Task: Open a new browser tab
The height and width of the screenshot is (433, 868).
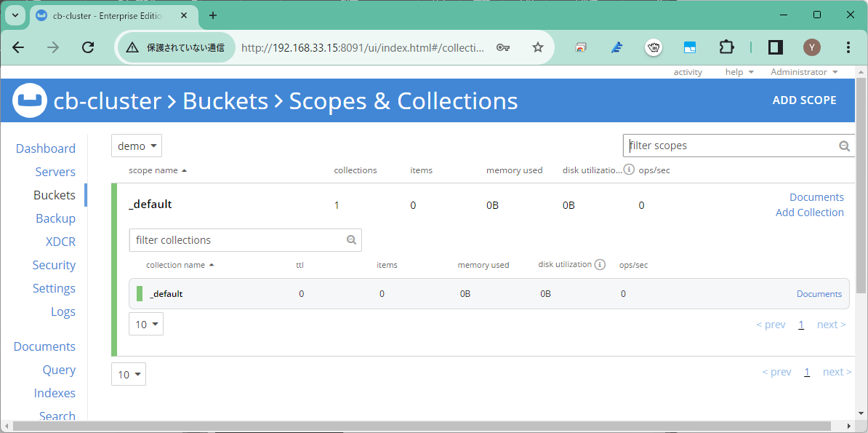Action: tap(213, 15)
